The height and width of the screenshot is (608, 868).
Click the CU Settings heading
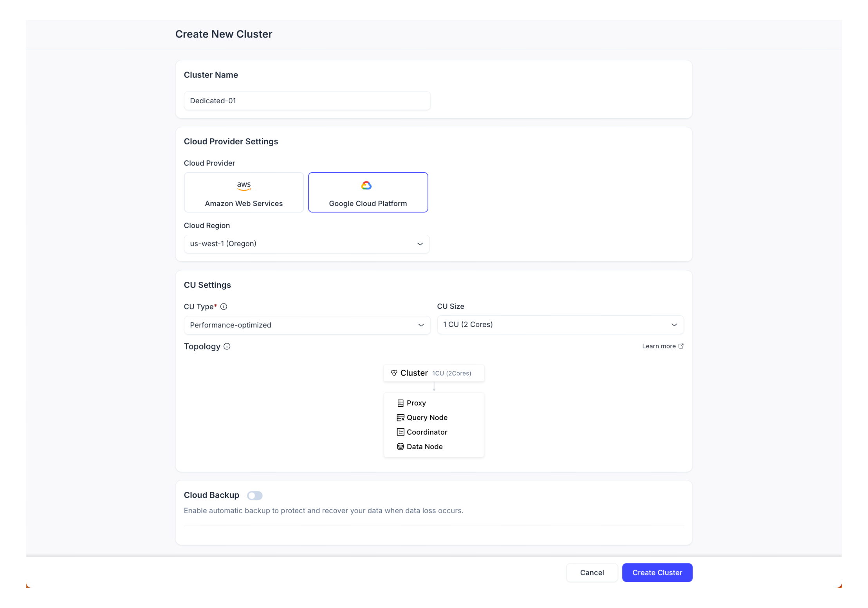tap(208, 285)
